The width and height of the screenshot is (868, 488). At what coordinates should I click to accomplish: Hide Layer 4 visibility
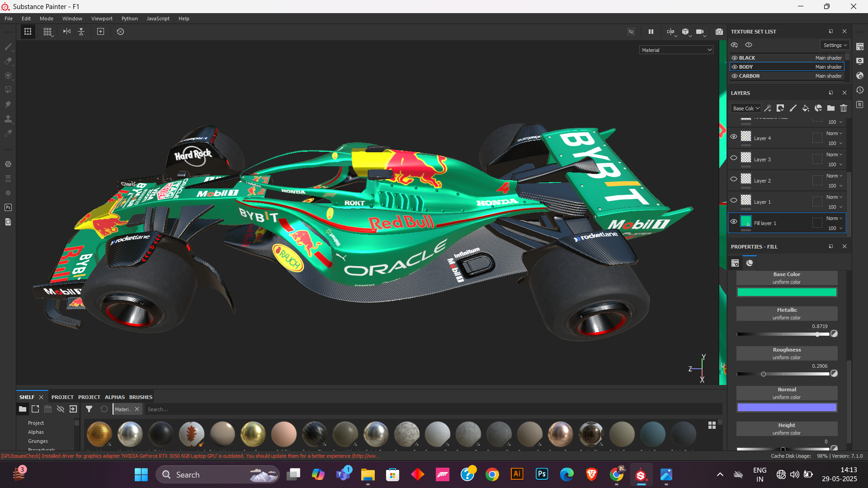click(734, 136)
